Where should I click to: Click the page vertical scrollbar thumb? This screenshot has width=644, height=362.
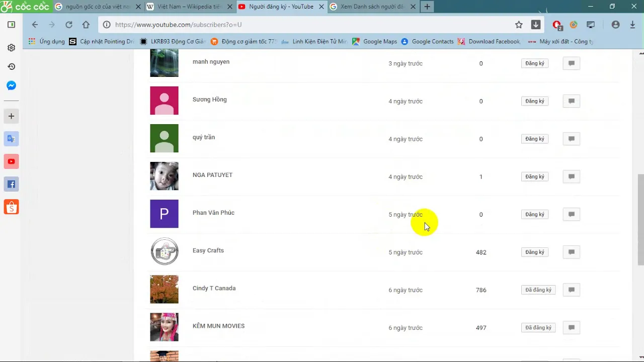tap(640, 219)
